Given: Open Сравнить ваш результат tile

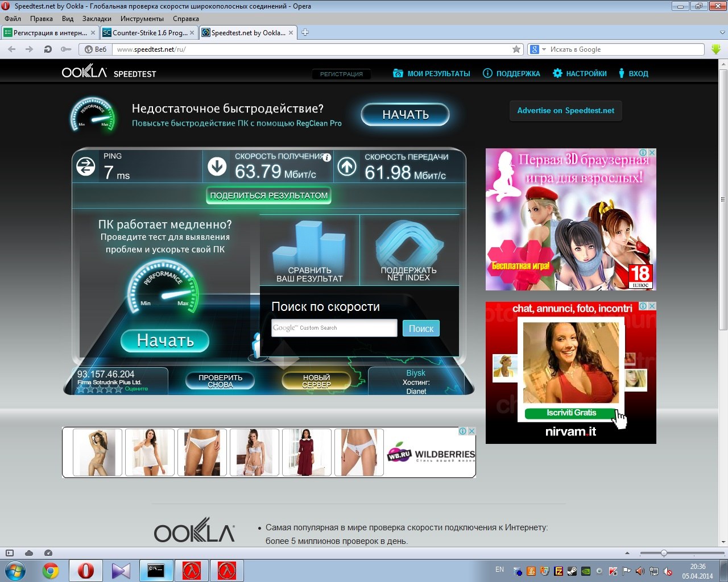Looking at the screenshot, I should click(309, 250).
